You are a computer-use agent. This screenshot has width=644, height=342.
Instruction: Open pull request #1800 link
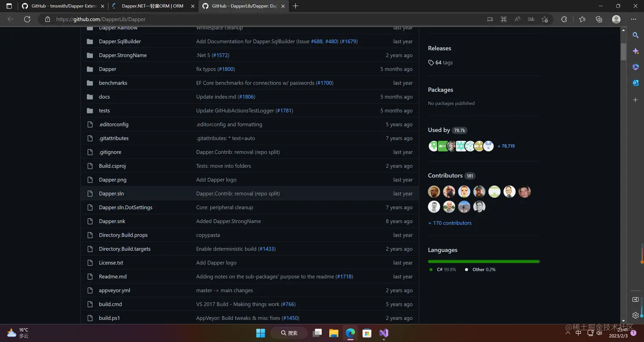coord(226,69)
